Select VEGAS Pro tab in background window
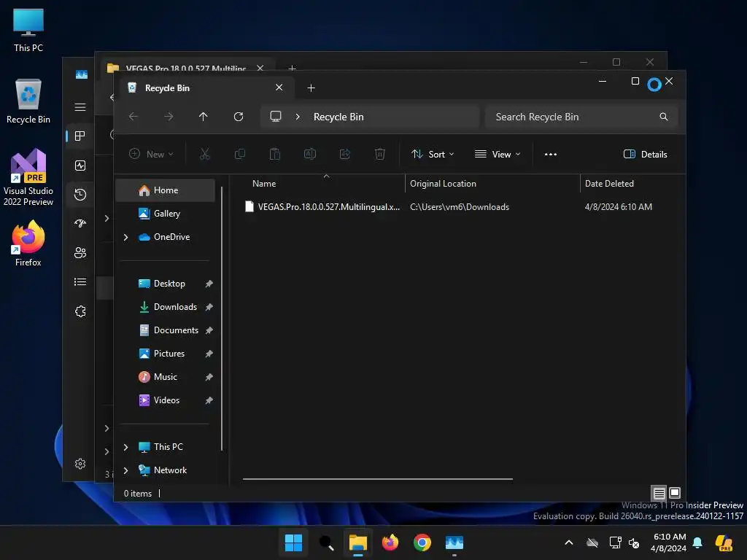747x560 pixels. coord(186,68)
